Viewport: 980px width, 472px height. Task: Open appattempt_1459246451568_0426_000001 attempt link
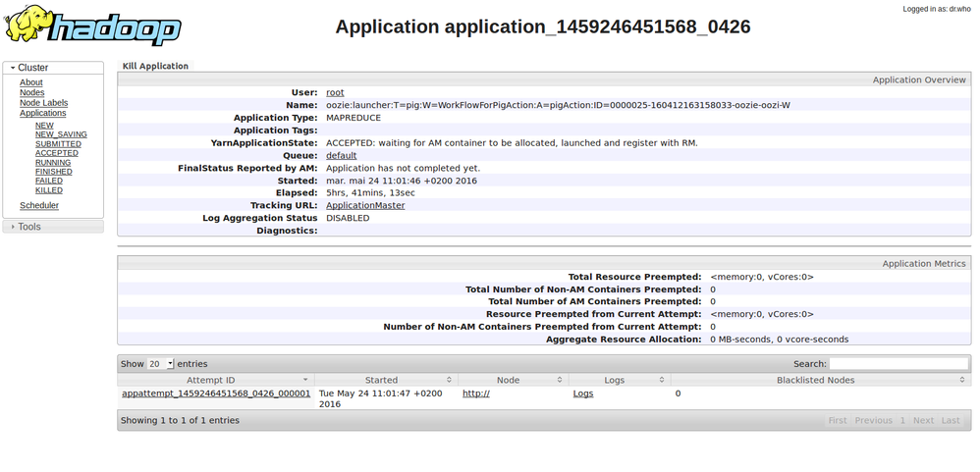pos(216,393)
